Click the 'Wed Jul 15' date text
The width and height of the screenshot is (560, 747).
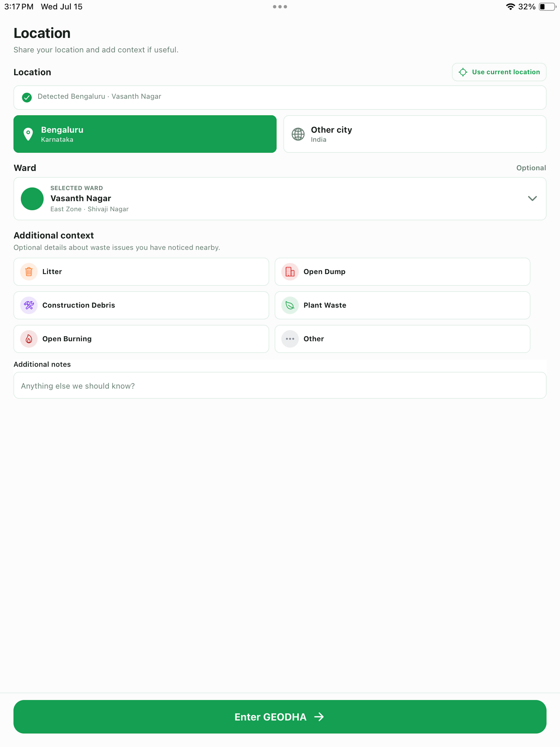62,7
